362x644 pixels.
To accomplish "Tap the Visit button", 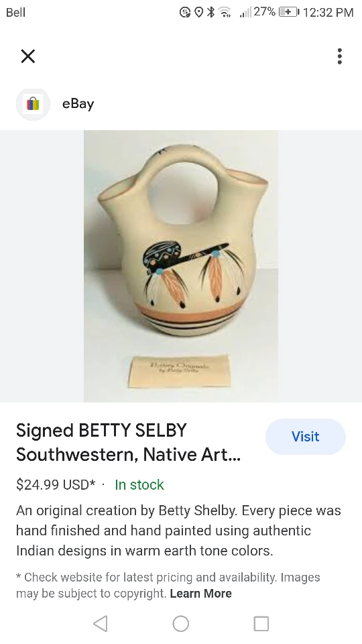I will click(x=306, y=437).
